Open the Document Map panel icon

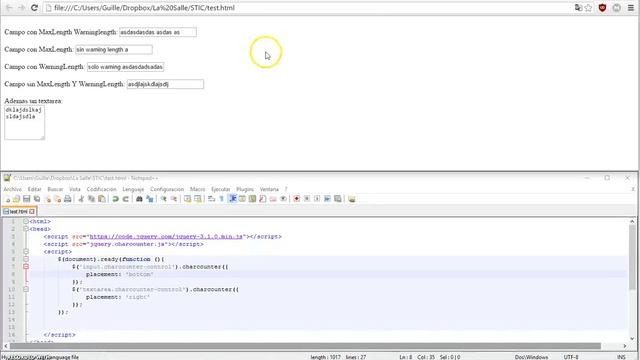(x=253, y=199)
